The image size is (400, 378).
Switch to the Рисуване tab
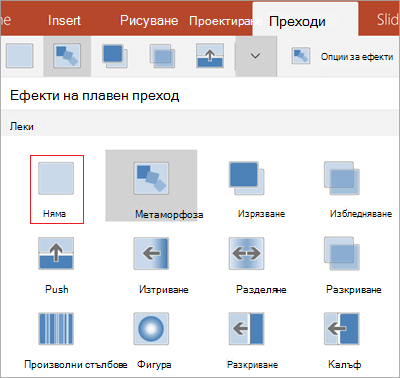(149, 20)
